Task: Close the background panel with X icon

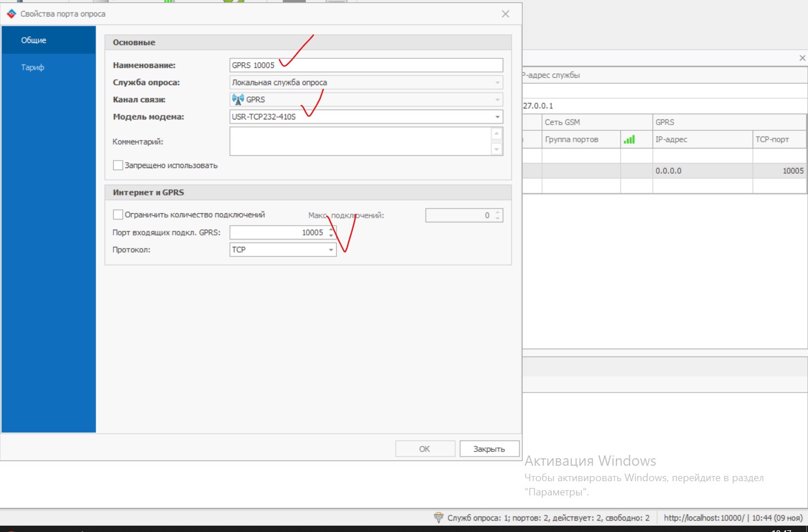Action: click(x=802, y=58)
